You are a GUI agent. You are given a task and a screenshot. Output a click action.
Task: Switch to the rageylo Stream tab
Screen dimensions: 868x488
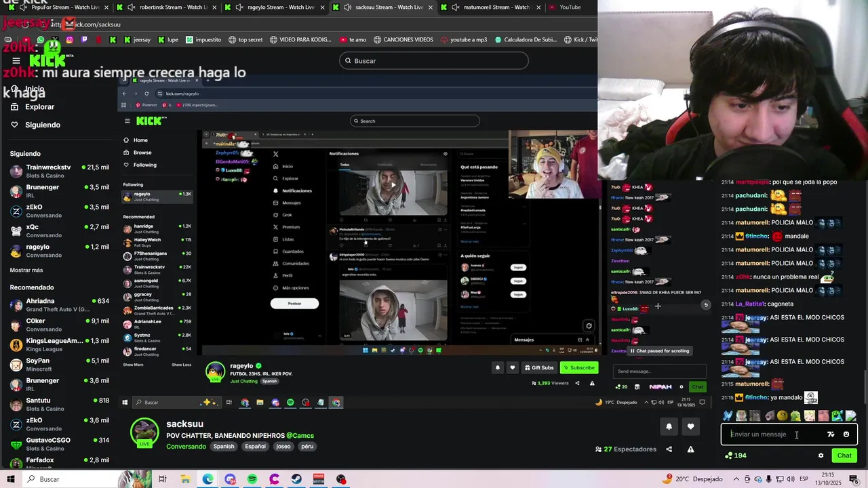pos(275,7)
